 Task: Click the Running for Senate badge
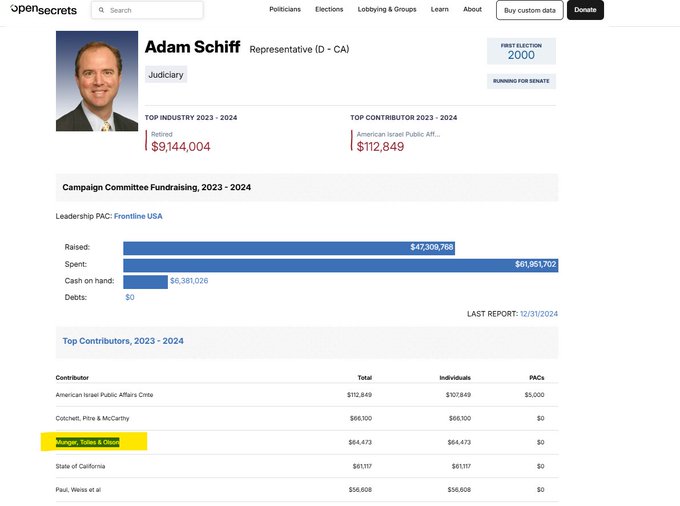pos(521,81)
